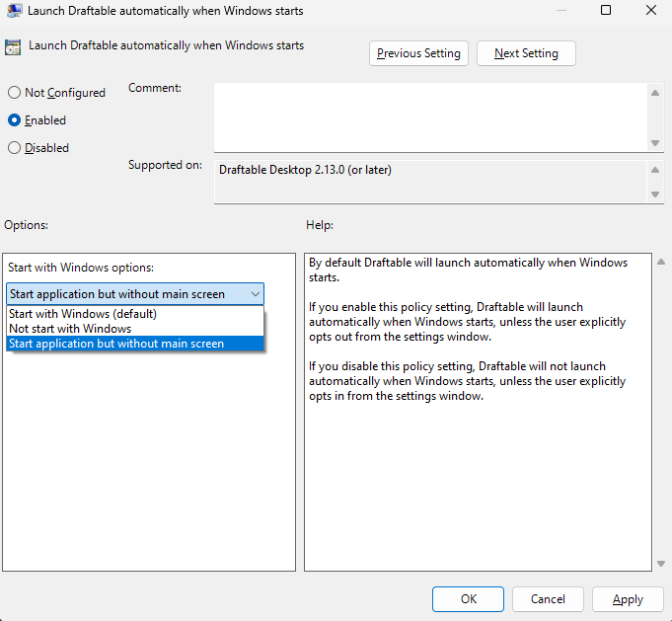Cancel the policy dialog
The image size is (672, 621).
(x=548, y=598)
